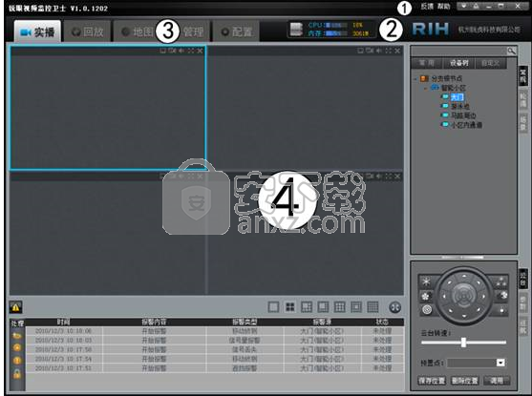Open the 管理 management tab

pos(193,31)
